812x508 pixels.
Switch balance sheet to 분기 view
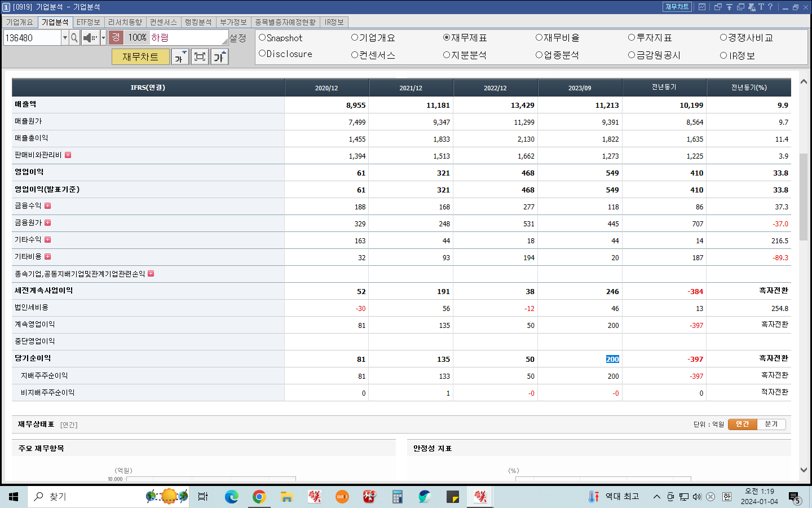pos(771,424)
